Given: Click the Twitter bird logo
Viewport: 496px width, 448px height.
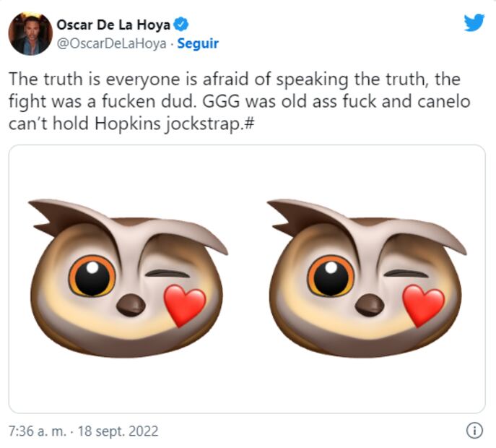Looking at the screenshot, I should tap(474, 23).
